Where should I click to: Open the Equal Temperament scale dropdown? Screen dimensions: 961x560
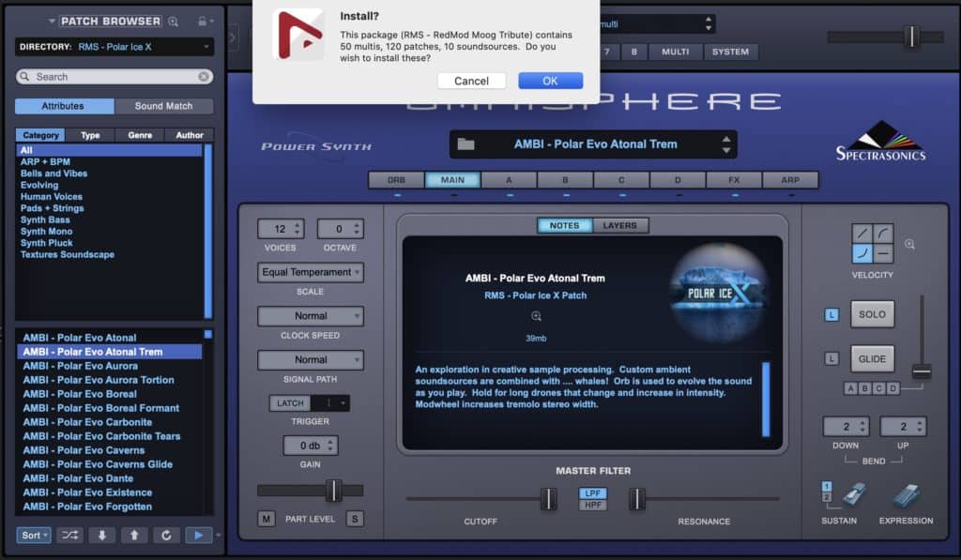coord(310,272)
